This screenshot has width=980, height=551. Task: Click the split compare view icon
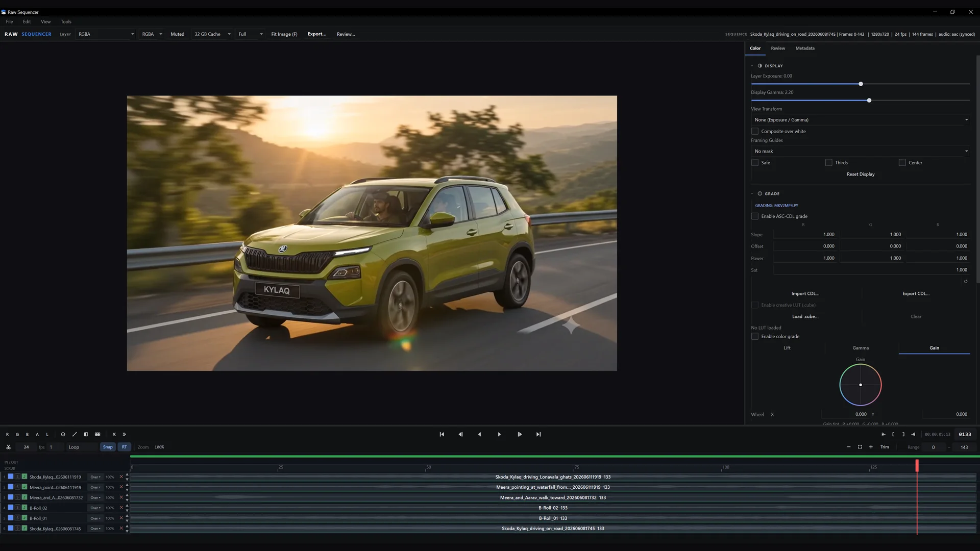pos(86,435)
